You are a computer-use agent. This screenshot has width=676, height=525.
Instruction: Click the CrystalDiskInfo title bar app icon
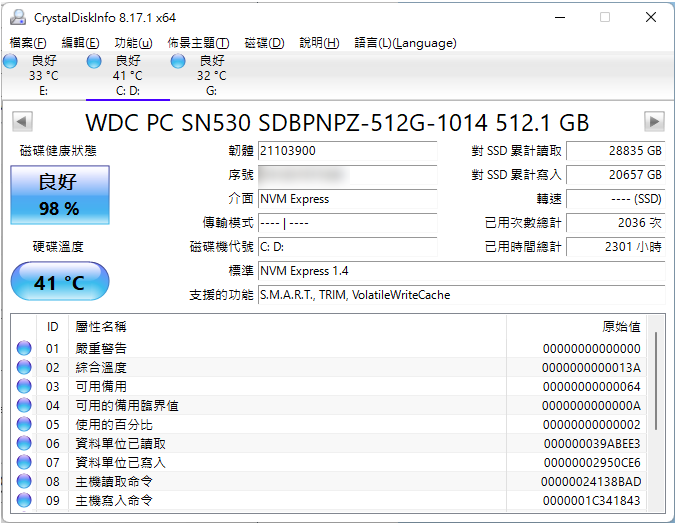pos(18,17)
